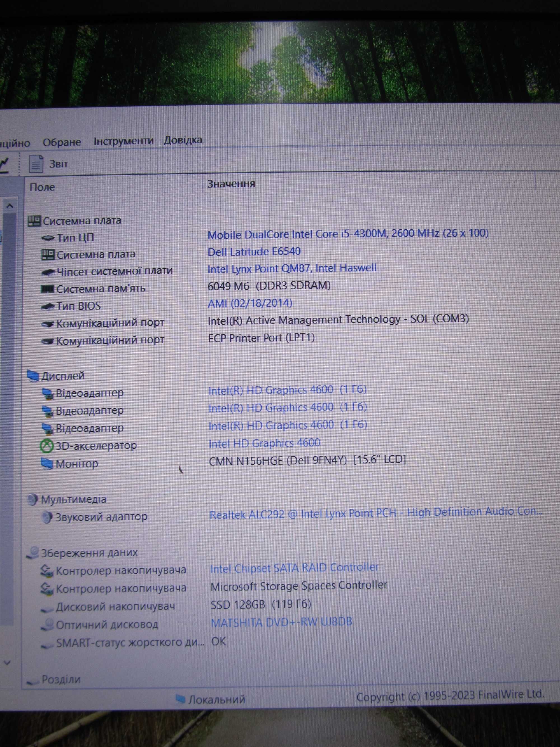The height and width of the screenshot is (747, 560).
Task: Click the Розділи group icon
Action: tap(33, 683)
